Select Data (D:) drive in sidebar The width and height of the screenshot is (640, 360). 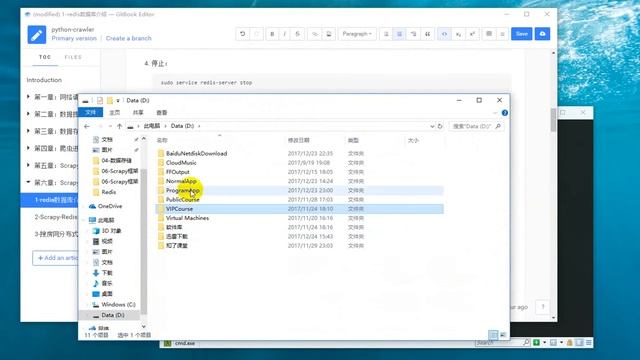coord(113,315)
